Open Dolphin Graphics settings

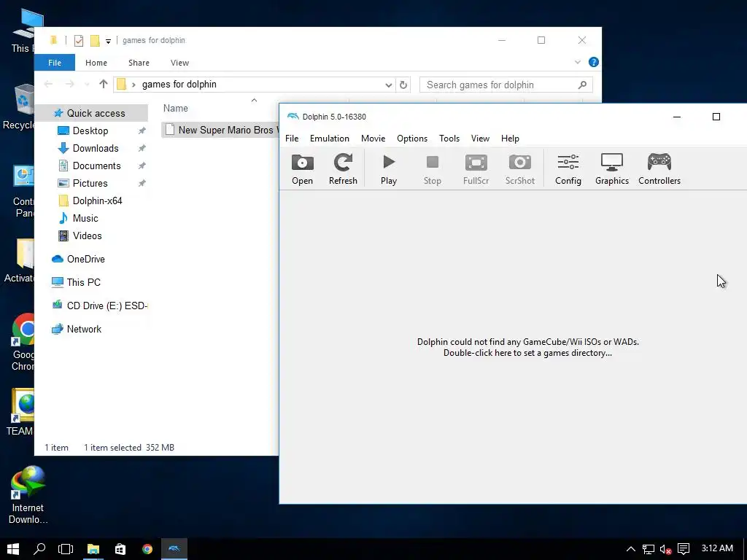612,169
